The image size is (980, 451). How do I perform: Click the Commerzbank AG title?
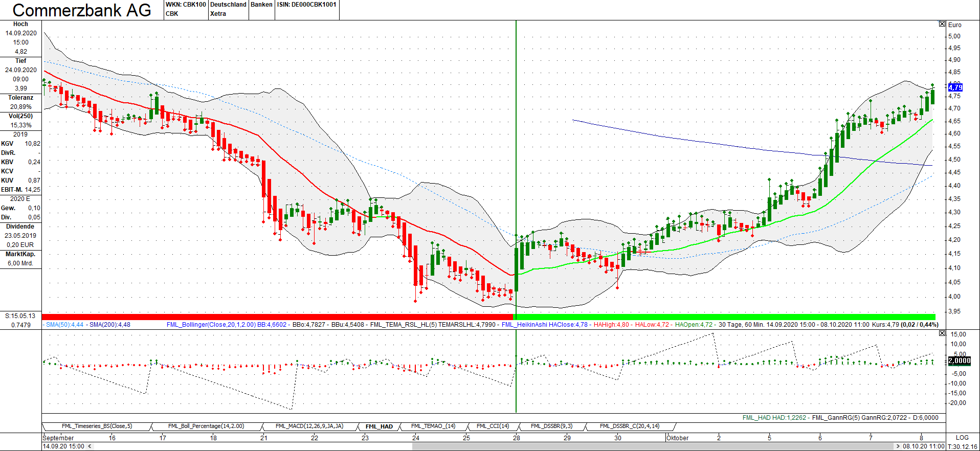tap(82, 10)
